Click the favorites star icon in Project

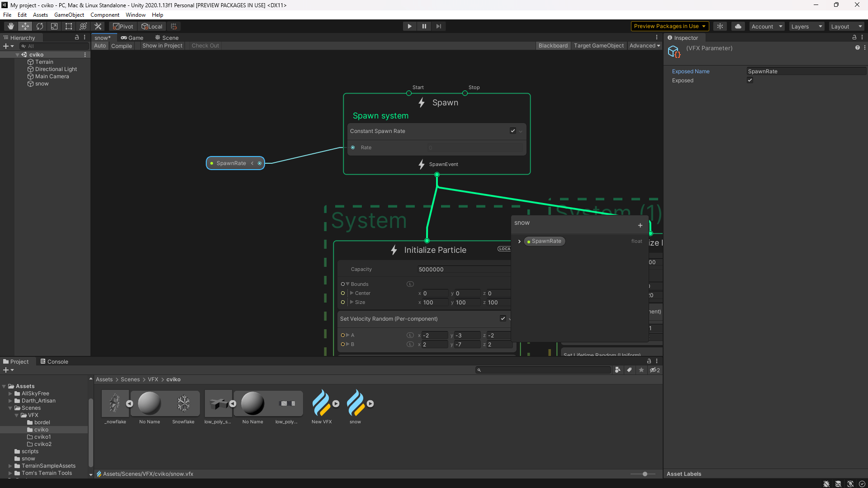641,370
